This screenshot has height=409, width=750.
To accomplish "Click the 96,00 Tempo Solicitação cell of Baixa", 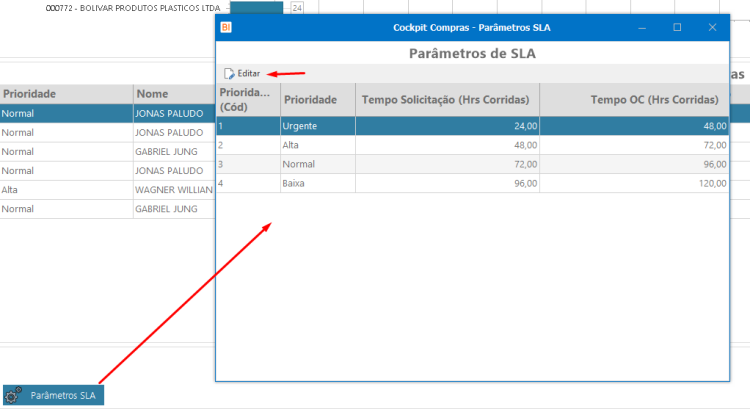I will [447, 183].
